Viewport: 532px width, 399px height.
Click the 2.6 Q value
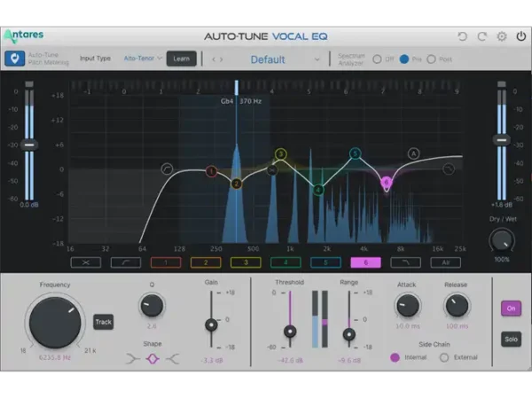coord(152,326)
